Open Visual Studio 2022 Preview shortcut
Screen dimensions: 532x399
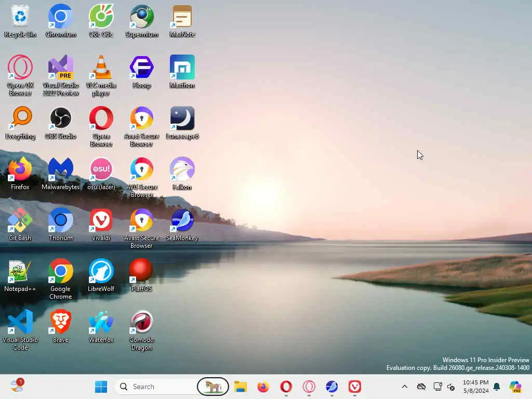[60, 75]
